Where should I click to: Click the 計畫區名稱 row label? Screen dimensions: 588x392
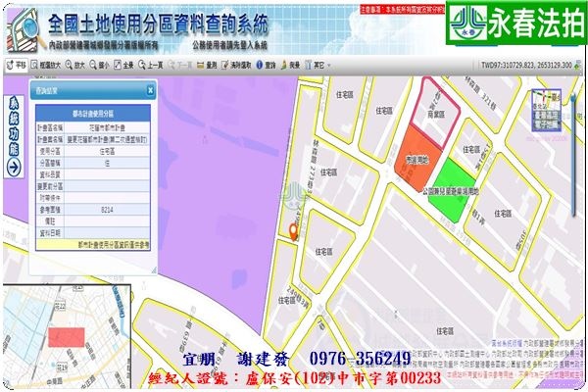50,128
